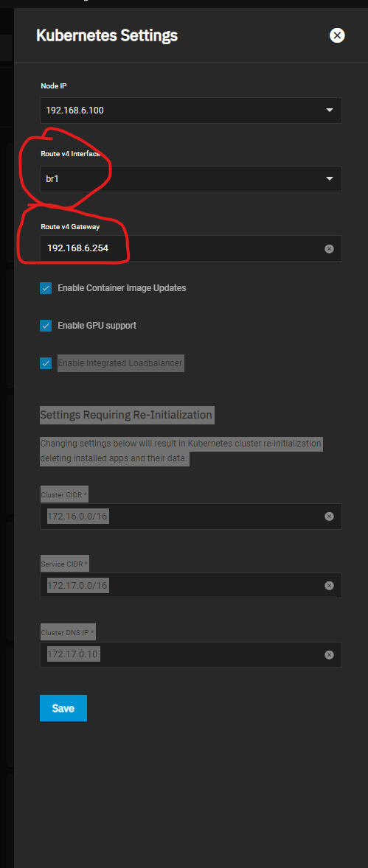Click the Settings Requiring Re-Initialization heading
Viewport: 368px width, 868px height.
(126, 414)
